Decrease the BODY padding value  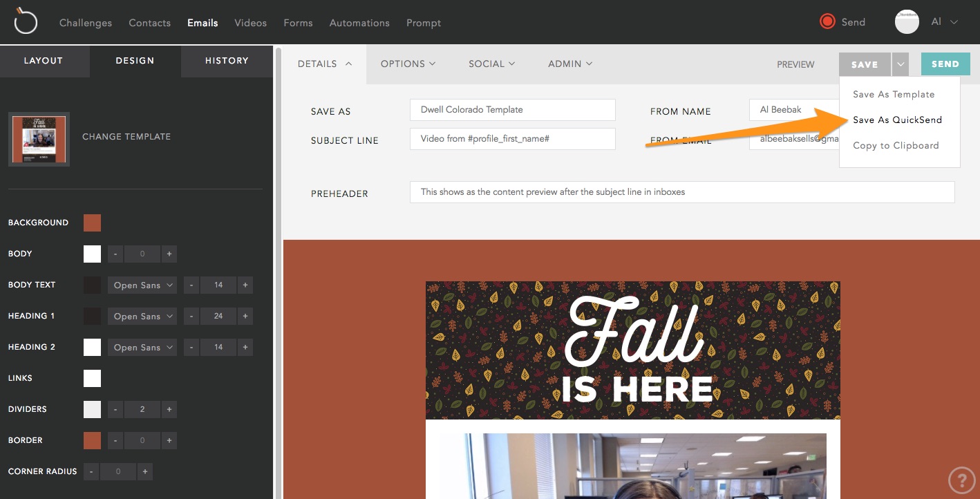115,254
